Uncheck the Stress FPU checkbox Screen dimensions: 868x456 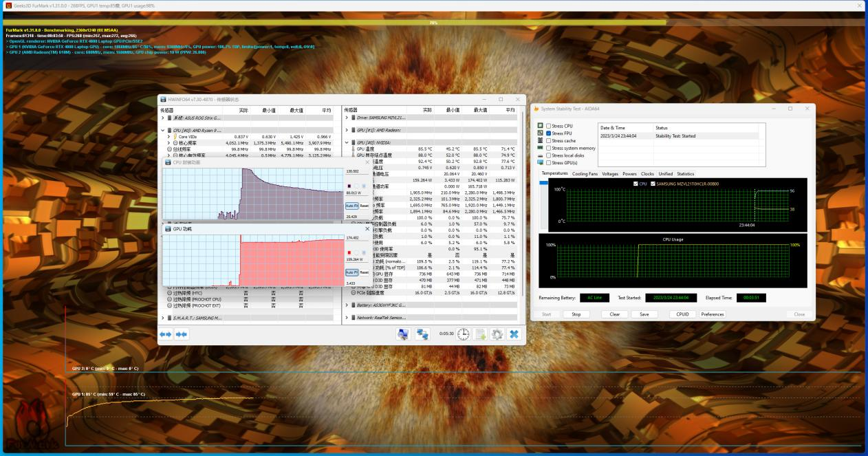click(549, 133)
